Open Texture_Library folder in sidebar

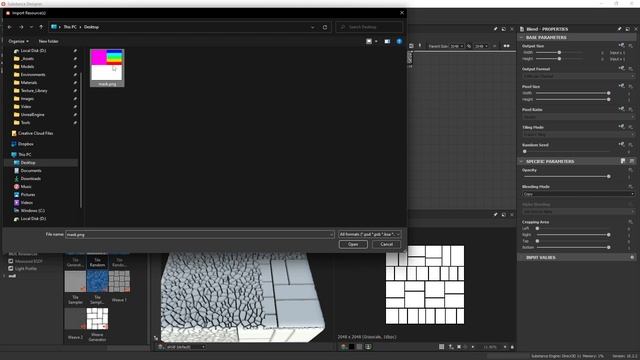(34, 91)
